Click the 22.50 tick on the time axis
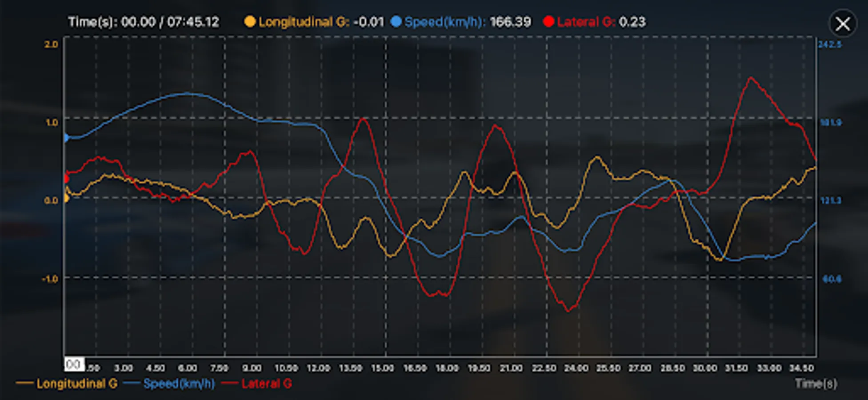Viewport: 868px width, 400px height. (544, 368)
